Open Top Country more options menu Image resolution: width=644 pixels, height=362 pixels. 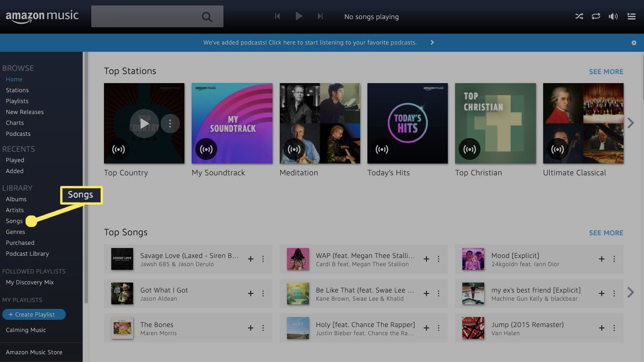click(170, 123)
